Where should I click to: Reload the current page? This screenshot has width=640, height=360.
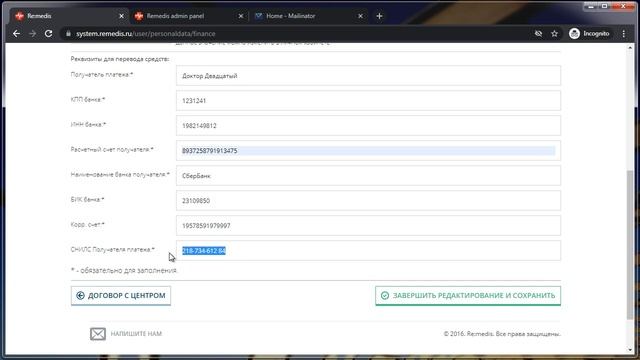pos(49,33)
